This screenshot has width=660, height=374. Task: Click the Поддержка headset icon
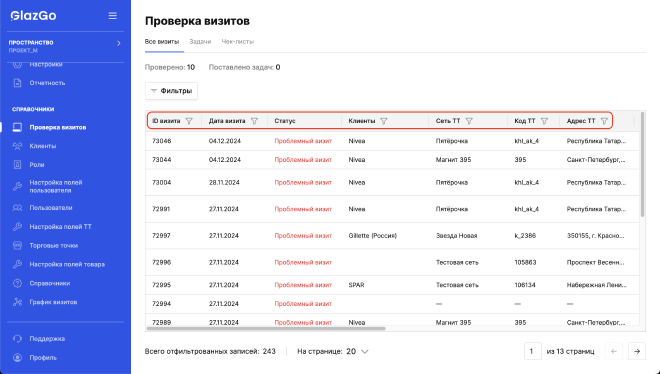17,339
